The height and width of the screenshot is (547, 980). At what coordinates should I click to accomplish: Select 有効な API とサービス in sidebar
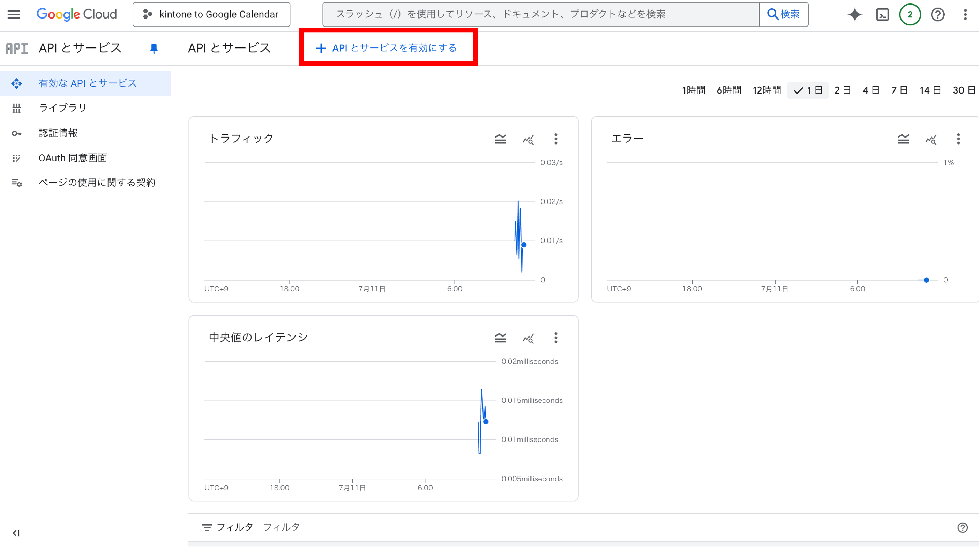(x=85, y=83)
